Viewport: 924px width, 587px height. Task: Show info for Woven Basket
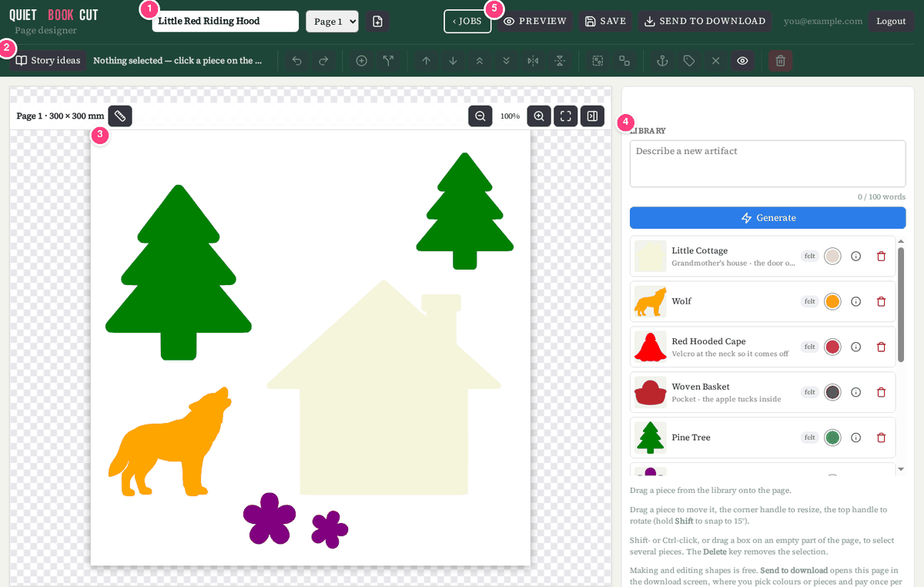[855, 392]
